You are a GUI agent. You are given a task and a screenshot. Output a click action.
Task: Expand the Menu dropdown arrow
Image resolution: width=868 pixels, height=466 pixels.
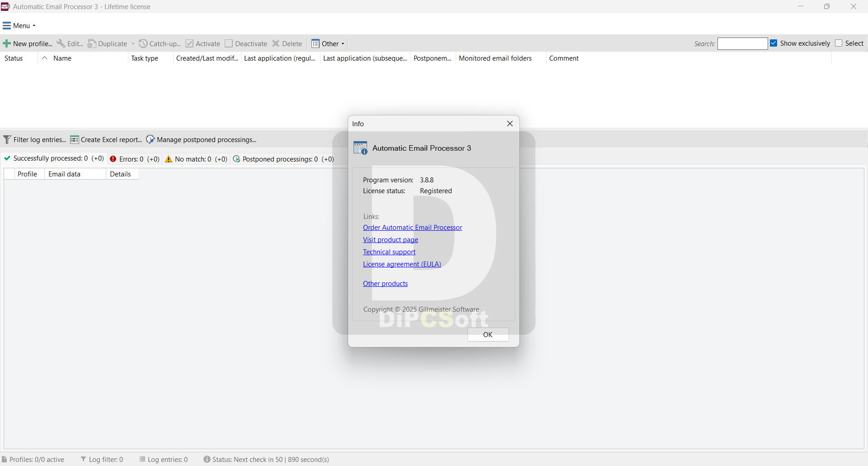point(34,26)
